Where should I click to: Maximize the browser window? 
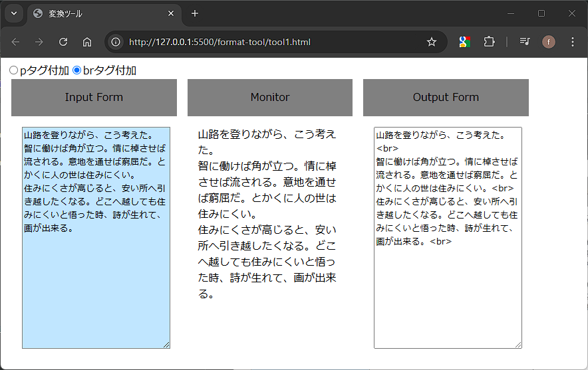click(541, 13)
